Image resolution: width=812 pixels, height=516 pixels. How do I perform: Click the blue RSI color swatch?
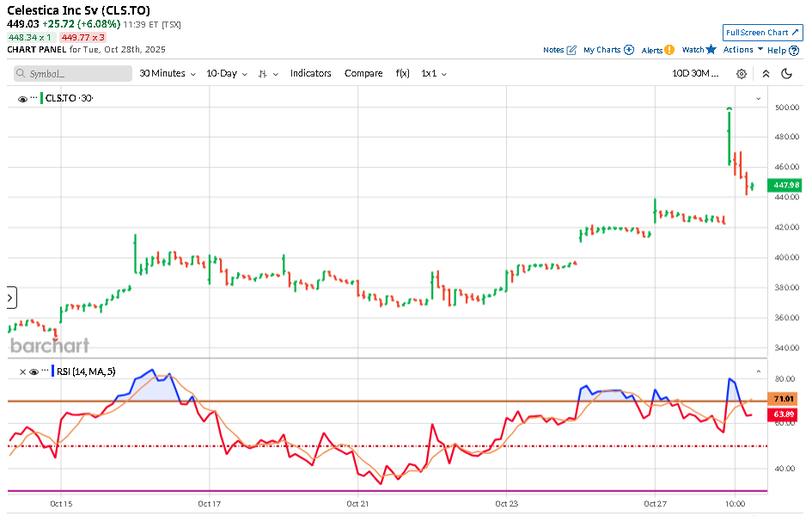52,372
